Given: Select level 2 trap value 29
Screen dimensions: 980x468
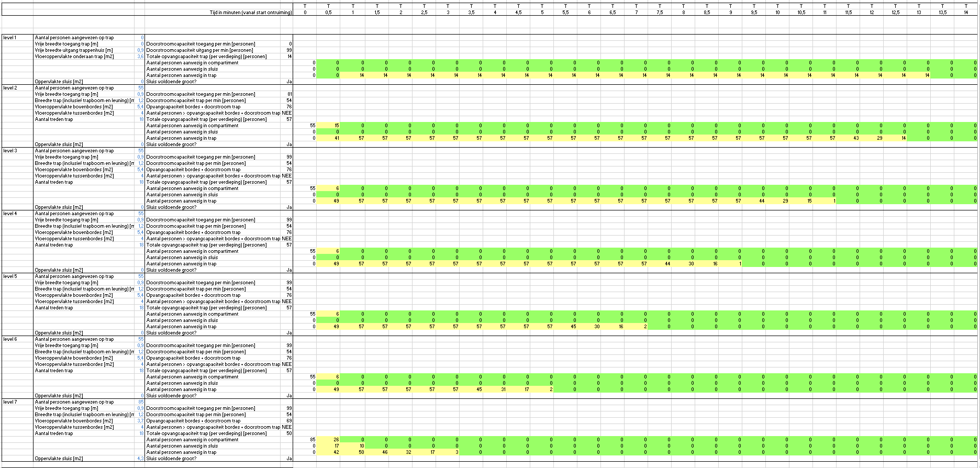Looking at the screenshot, I should [x=879, y=138].
